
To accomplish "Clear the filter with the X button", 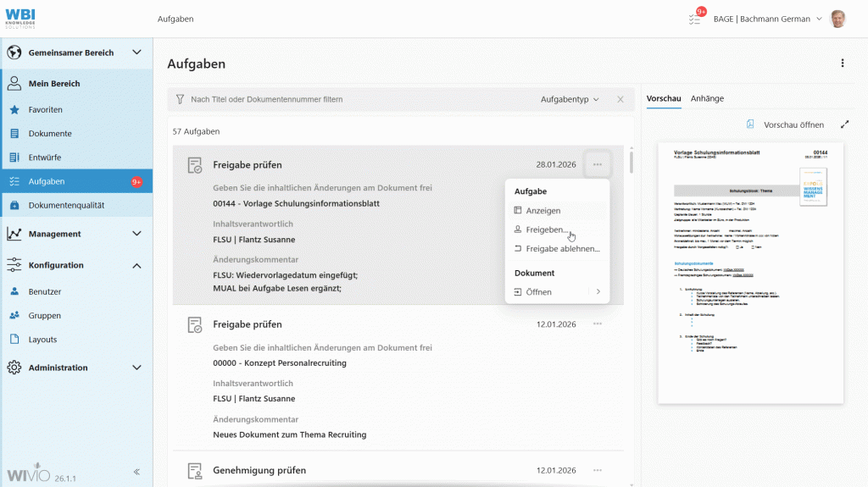I will [620, 100].
